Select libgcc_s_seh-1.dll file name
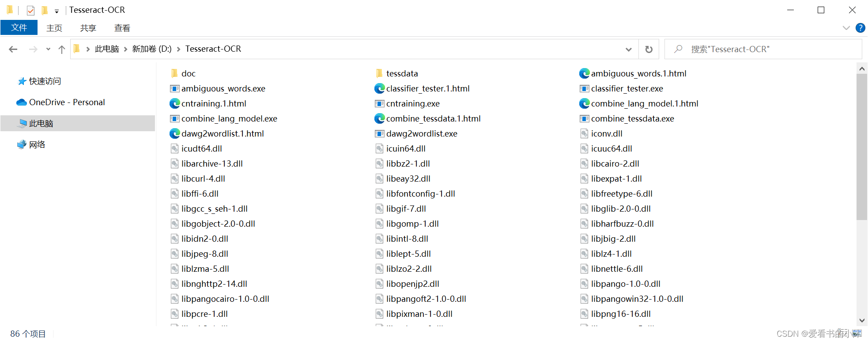Image resolution: width=868 pixels, height=342 pixels. tap(215, 209)
